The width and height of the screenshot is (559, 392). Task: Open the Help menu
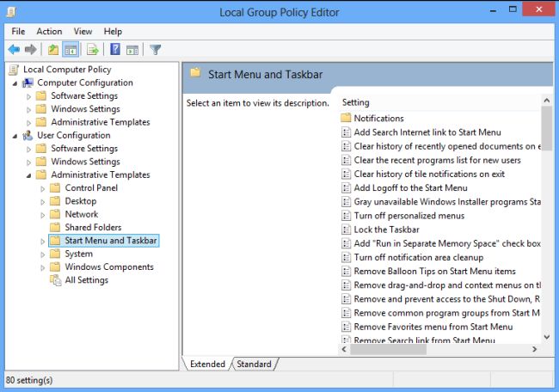click(113, 31)
